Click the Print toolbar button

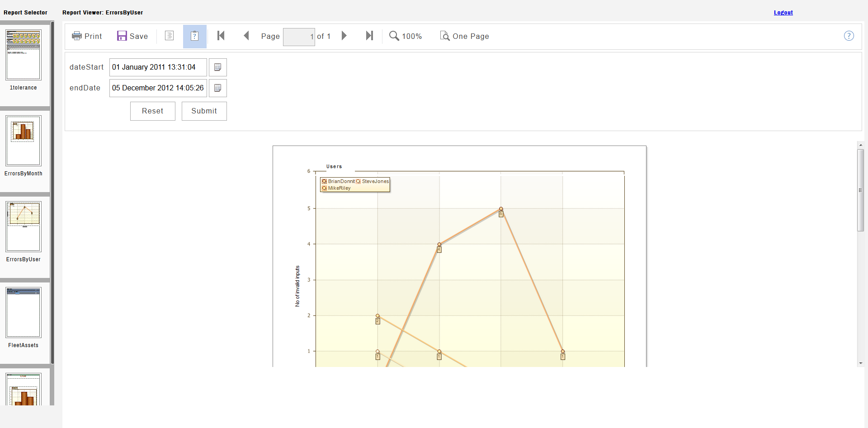pos(87,36)
